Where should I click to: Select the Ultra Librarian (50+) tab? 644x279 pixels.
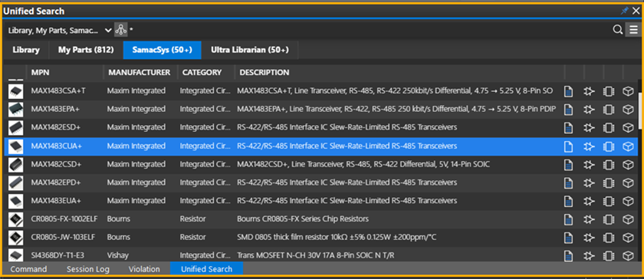(x=250, y=50)
